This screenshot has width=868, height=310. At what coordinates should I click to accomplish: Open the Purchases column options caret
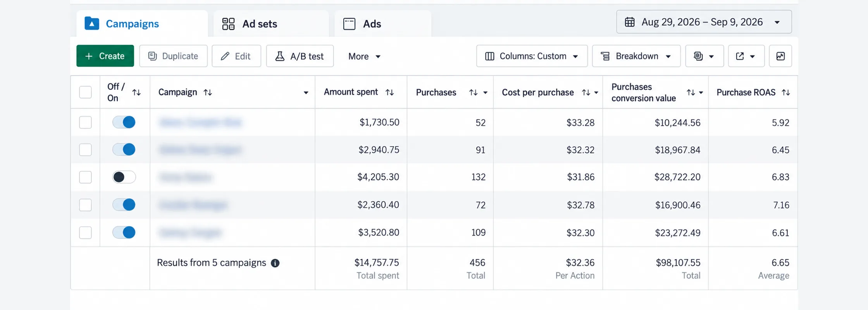[x=485, y=93]
